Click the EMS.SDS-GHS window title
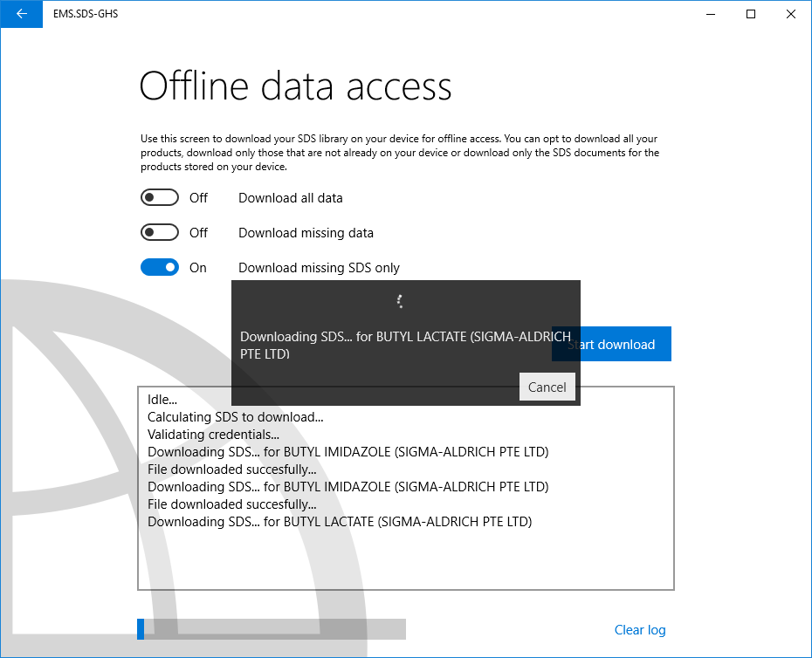The width and height of the screenshot is (812, 658). click(x=86, y=14)
